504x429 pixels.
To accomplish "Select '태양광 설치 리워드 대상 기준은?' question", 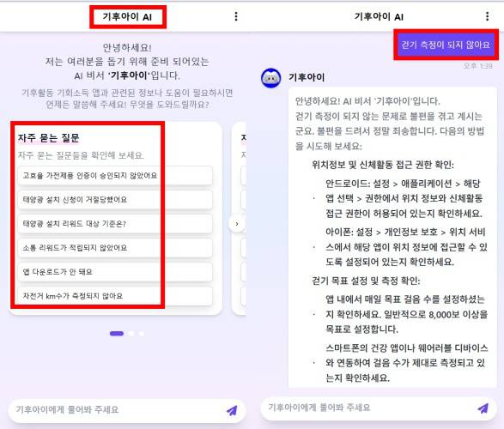I will pos(115,224).
